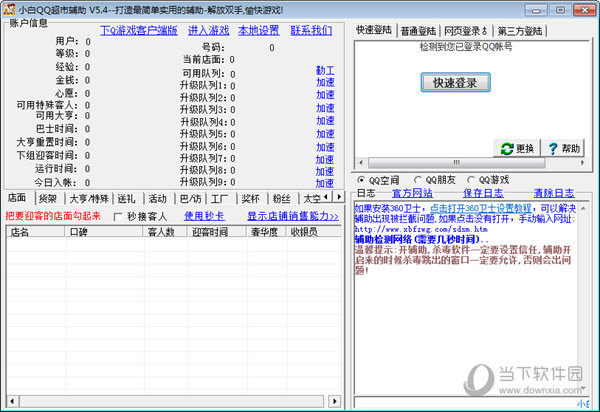Click the 帮助 question mark button
Screen dimensions: 600x412
point(563,148)
